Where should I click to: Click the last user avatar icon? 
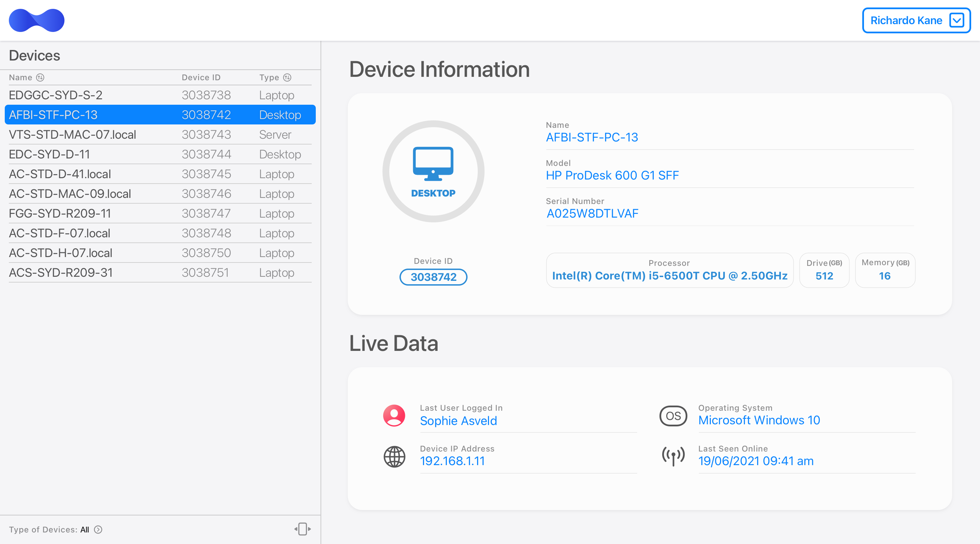[x=394, y=415]
